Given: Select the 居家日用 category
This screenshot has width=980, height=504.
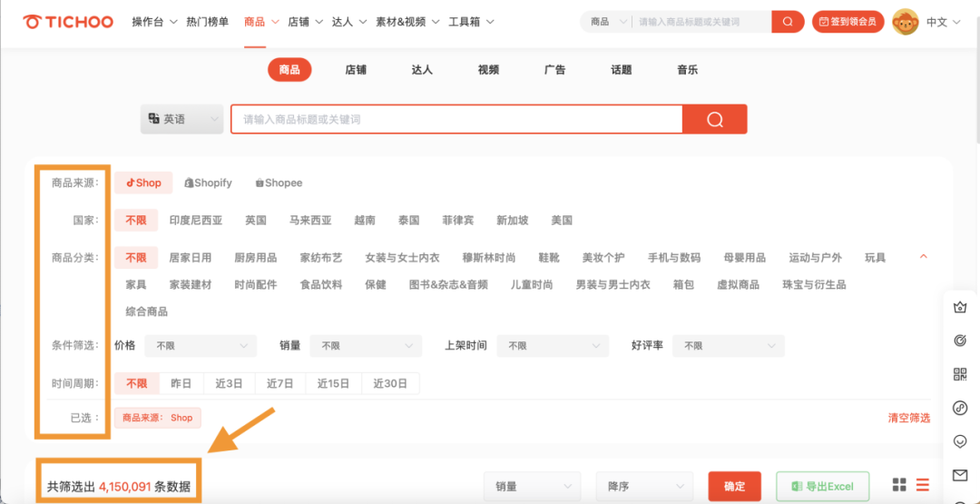Looking at the screenshot, I should [x=190, y=257].
